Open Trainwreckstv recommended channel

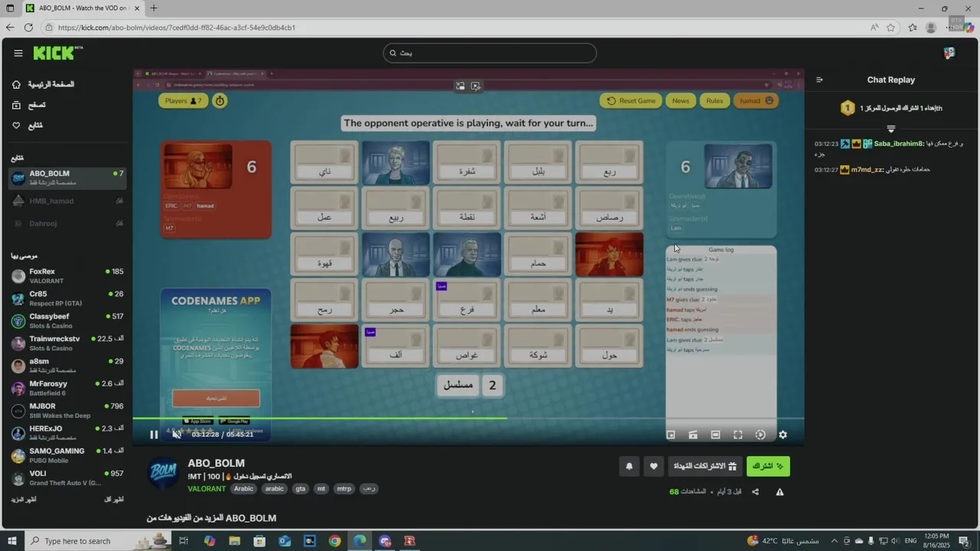[x=67, y=343]
